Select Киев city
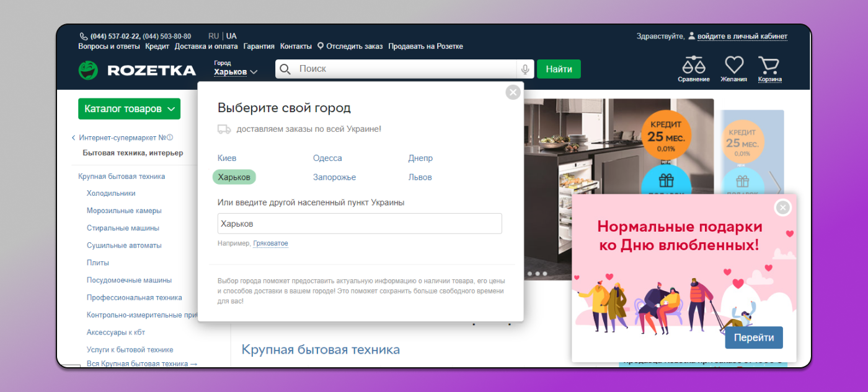Viewport: 868px width, 392px height. (x=227, y=158)
